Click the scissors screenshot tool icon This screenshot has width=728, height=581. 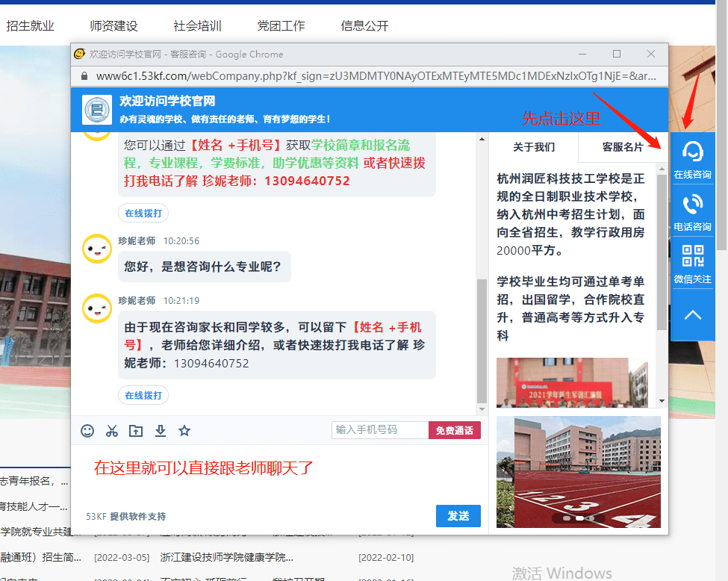[x=112, y=431]
